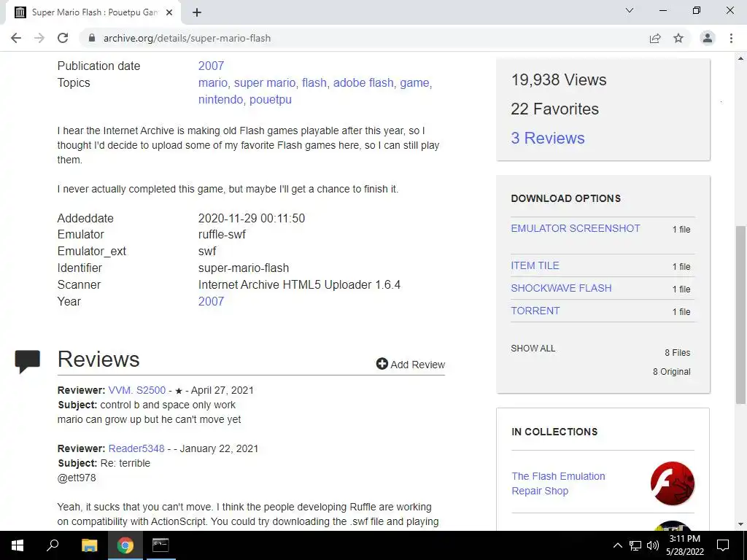Image resolution: width=747 pixels, height=560 pixels.
Task: Open the 'super mario' topic link
Action: click(x=264, y=82)
